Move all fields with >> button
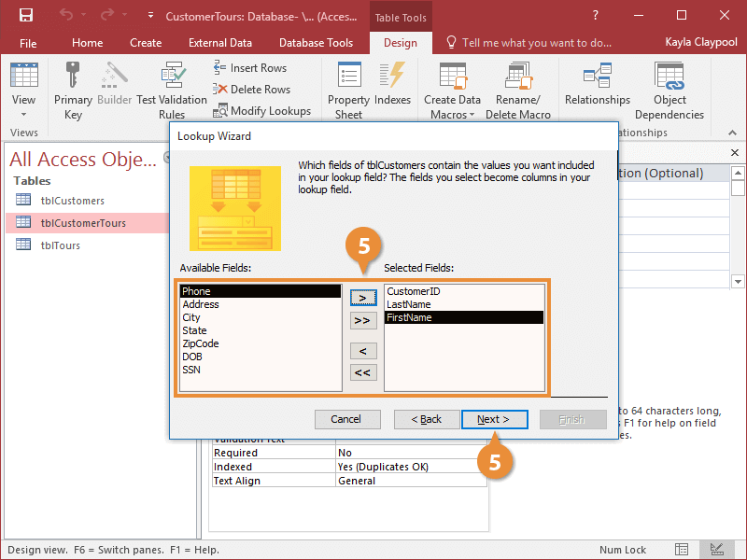 pyautogui.click(x=362, y=321)
